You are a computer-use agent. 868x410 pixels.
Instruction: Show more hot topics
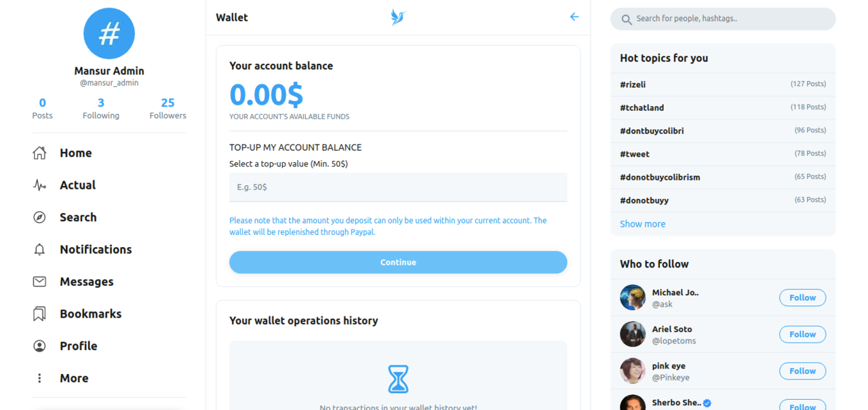(642, 224)
